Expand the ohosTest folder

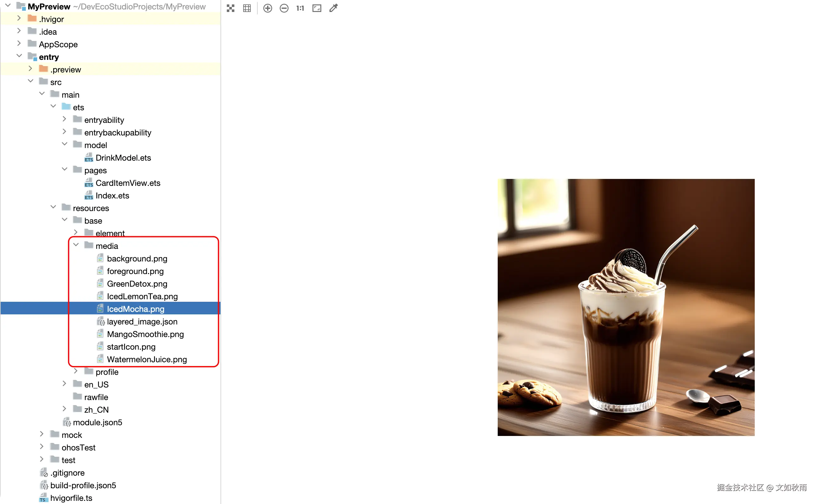(x=42, y=447)
